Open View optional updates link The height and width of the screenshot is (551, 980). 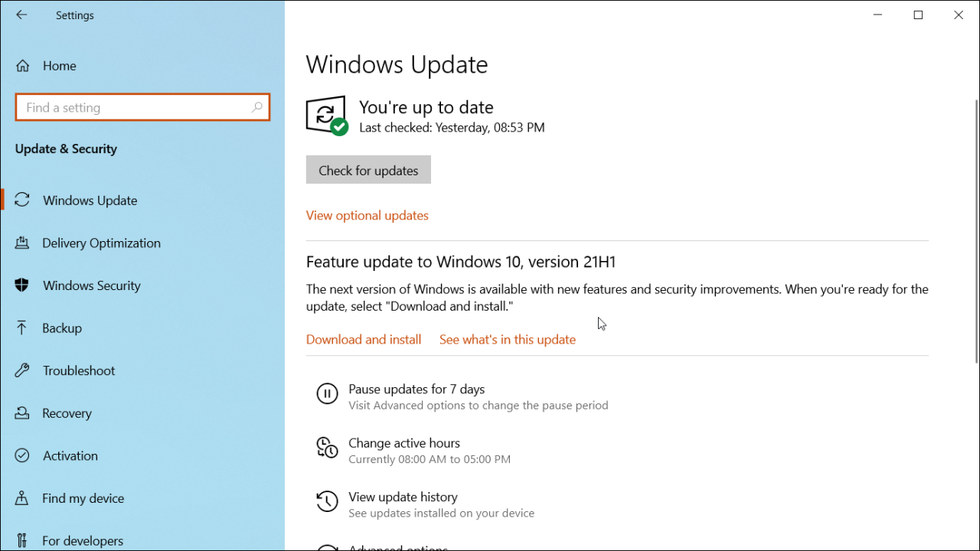pos(367,216)
